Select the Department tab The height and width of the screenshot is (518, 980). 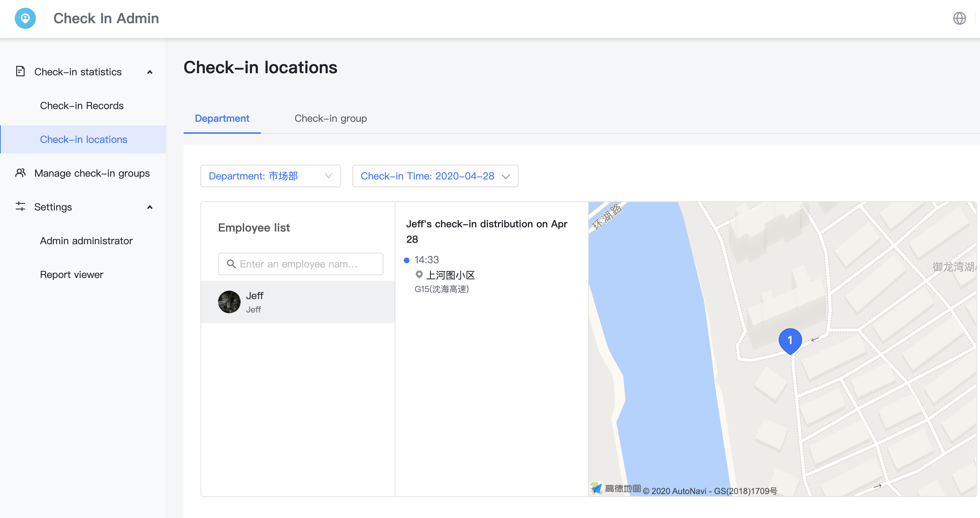(x=222, y=118)
